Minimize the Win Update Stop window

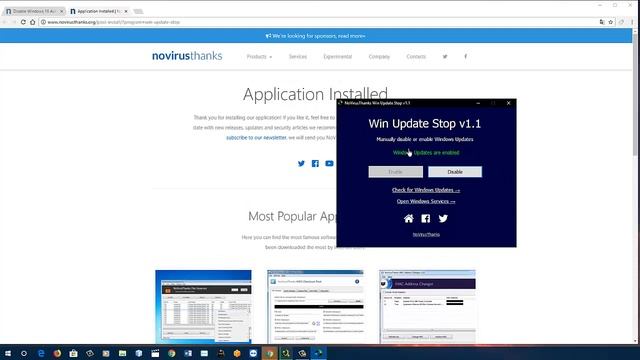[x=478, y=103]
